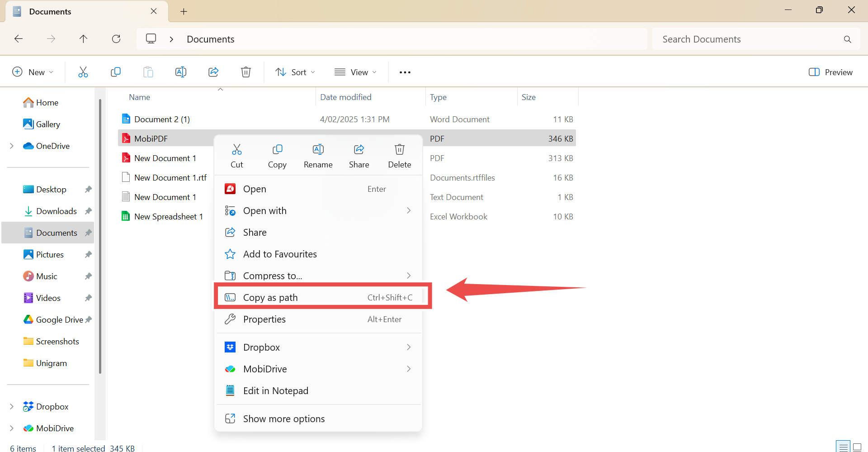
Task: Expand the MobiDrive node in sidebar
Action: [x=12, y=428]
